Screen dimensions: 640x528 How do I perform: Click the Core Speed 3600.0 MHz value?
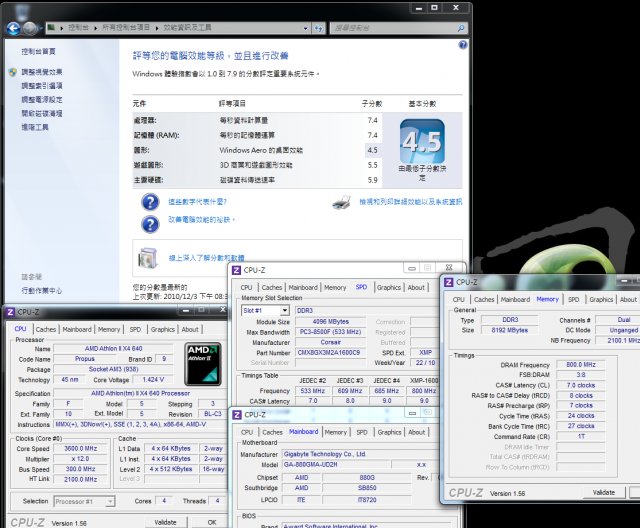[x=81, y=448]
